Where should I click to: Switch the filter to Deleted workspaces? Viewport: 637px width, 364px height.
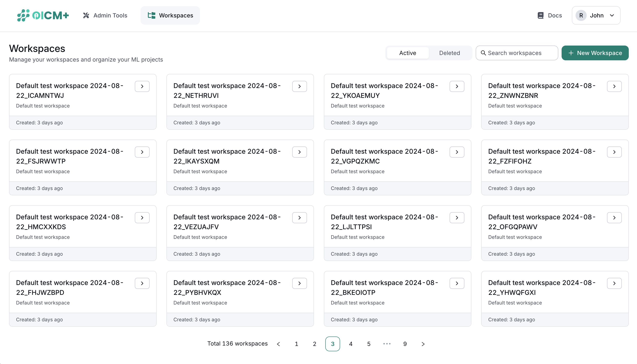pyautogui.click(x=450, y=53)
